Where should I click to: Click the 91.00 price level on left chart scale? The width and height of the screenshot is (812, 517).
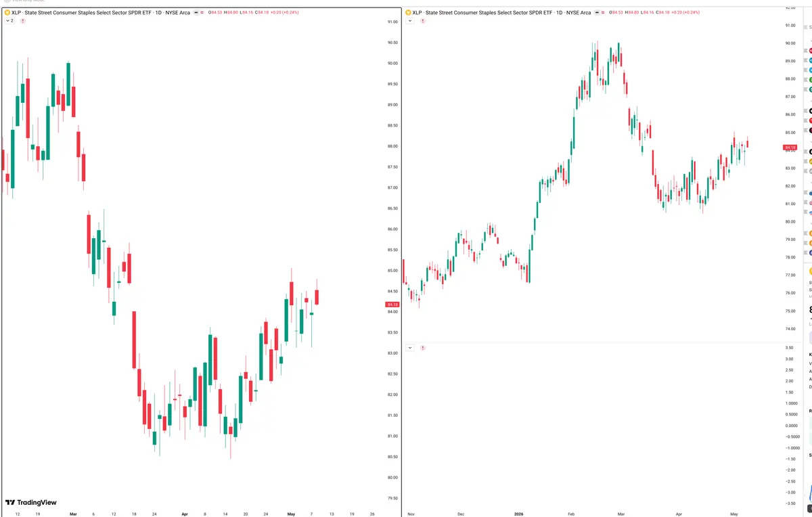(392, 22)
